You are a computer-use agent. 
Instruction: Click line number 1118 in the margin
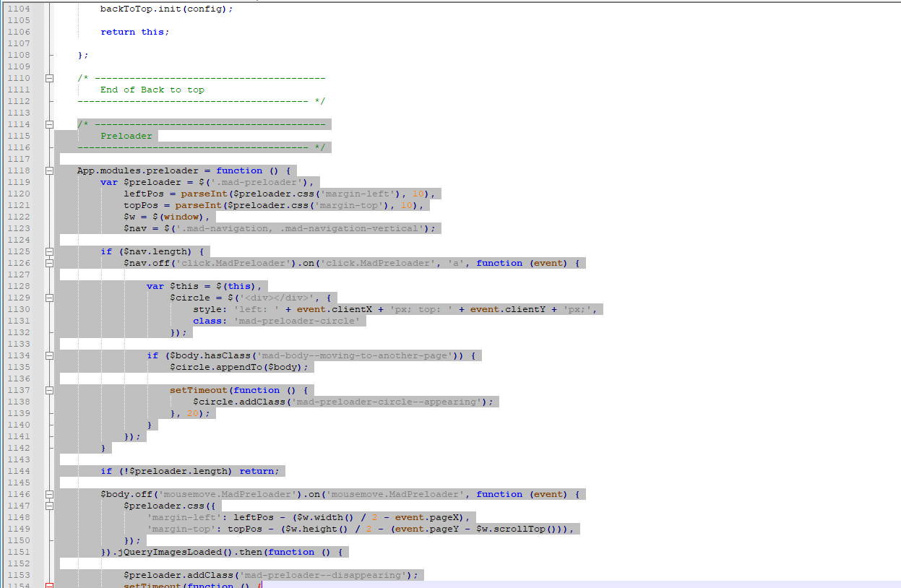(x=19, y=170)
